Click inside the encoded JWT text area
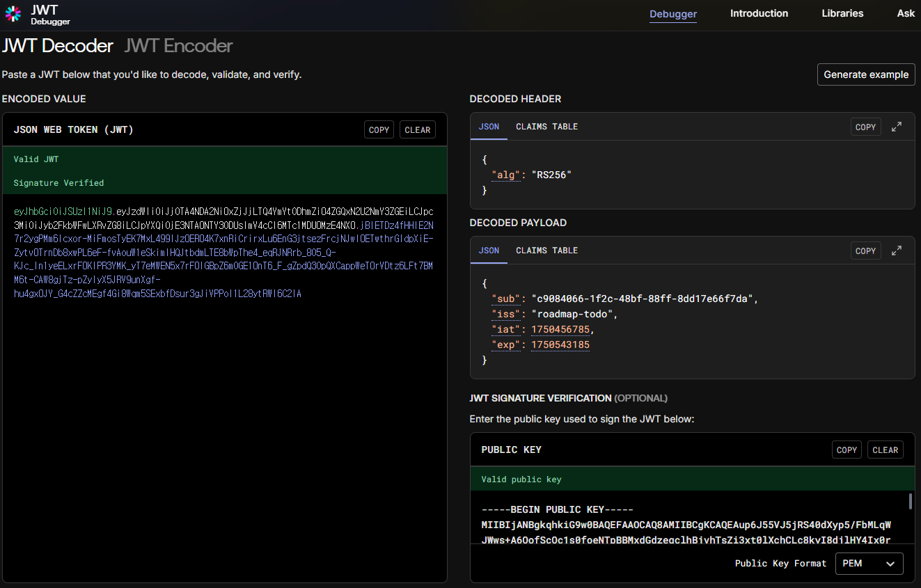Viewport: 921px width, 588px height. (224, 388)
